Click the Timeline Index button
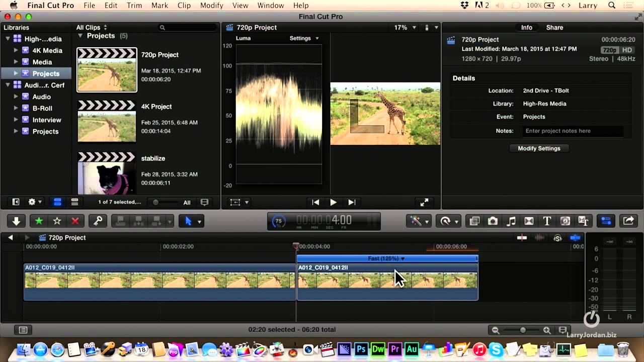Image resolution: width=644 pixels, height=362 pixels. pos(23,330)
